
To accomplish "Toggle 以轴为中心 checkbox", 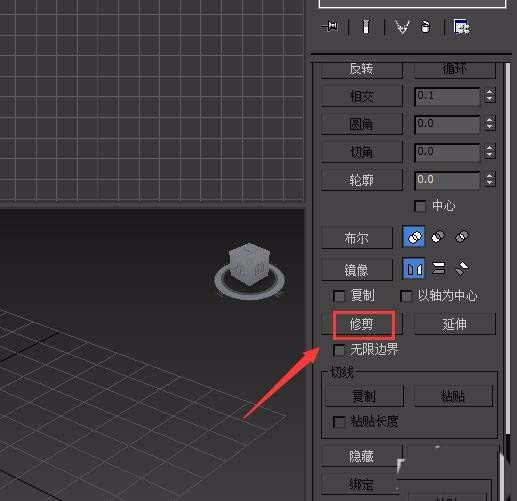I will tap(406, 296).
